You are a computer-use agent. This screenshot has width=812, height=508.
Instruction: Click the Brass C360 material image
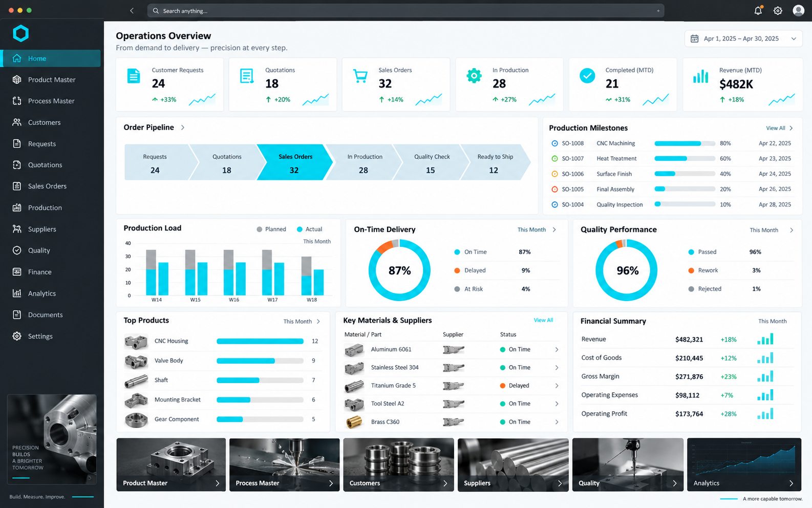pyautogui.click(x=354, y=422)
